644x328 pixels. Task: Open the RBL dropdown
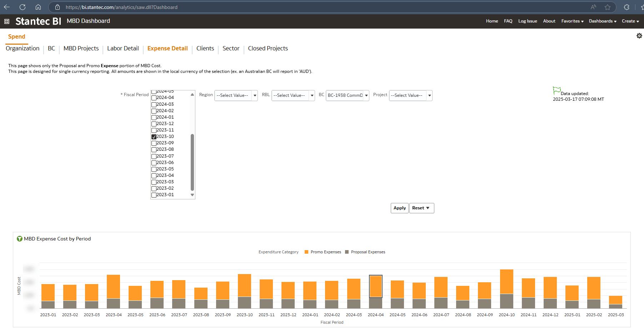point(293,95)
